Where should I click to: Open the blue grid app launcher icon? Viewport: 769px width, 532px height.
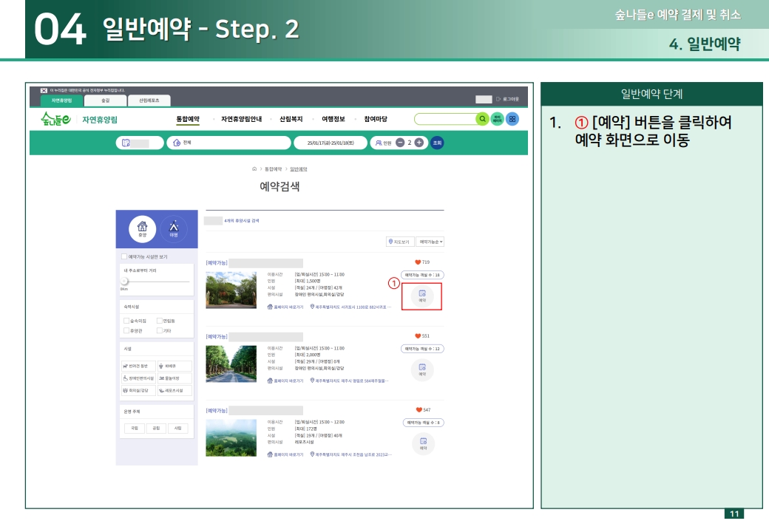pyautogui.click(x=511, y=119)
